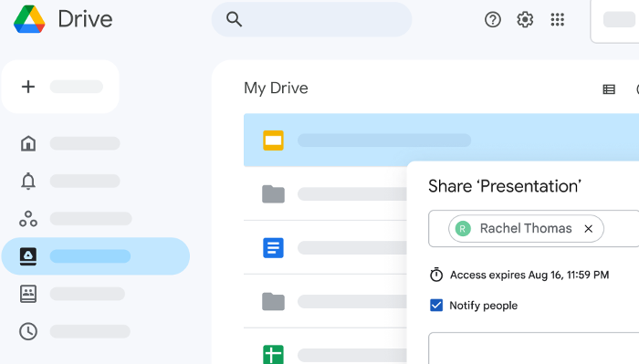Click the Google Drive logo
This screenshot has height=364, width=639.
point(29,19)
